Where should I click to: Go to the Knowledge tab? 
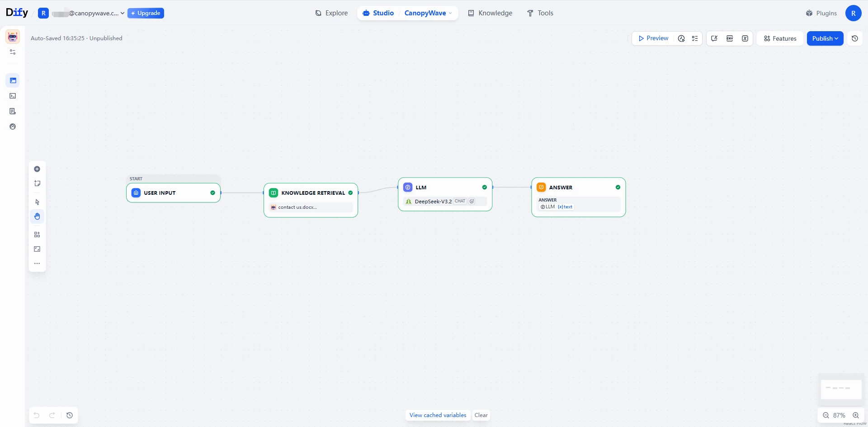[x=490, y=13]
